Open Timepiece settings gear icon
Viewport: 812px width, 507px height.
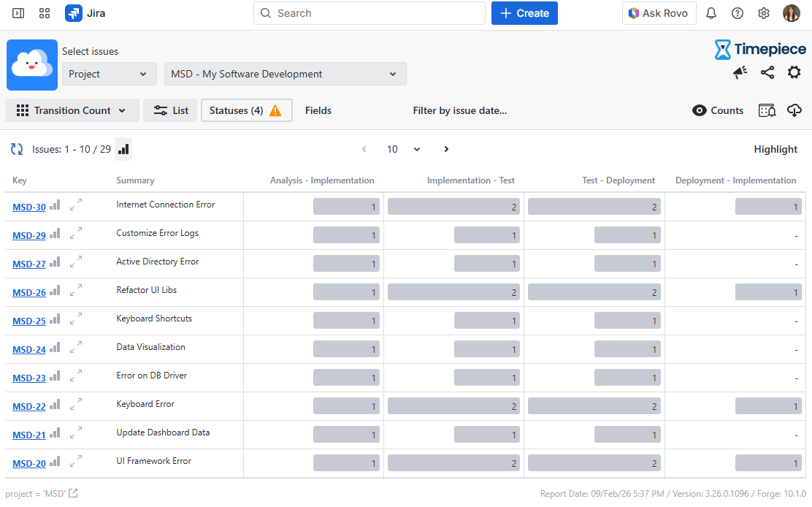[x=794, y=72]
